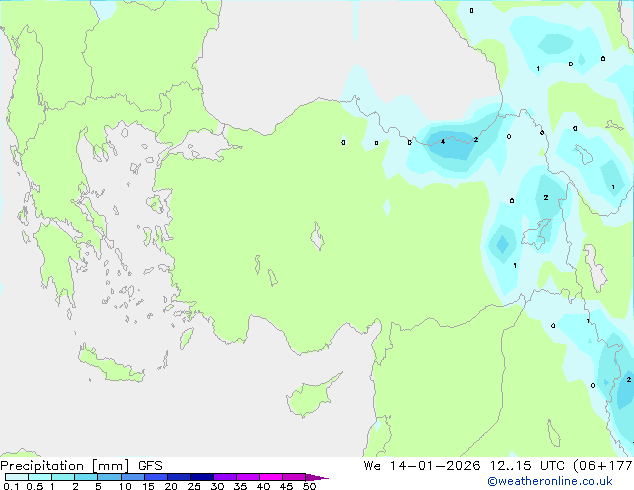Click the legend label '25'
This screenshot has width=634, height=490.
click(194, 486)
